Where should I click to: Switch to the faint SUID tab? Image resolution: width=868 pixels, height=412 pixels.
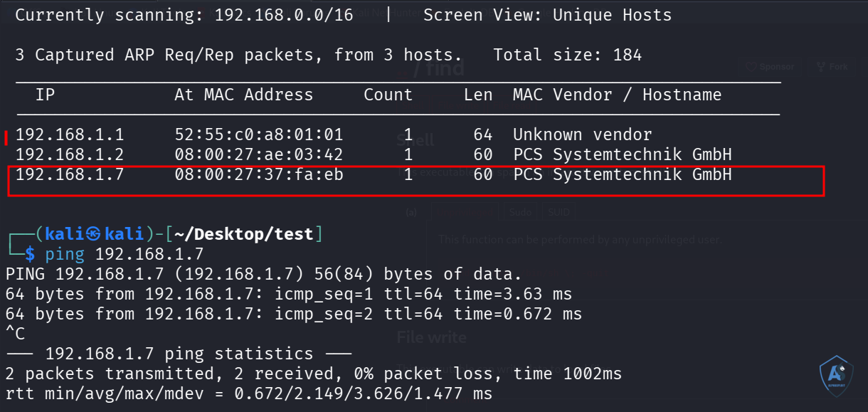(559, 212)
